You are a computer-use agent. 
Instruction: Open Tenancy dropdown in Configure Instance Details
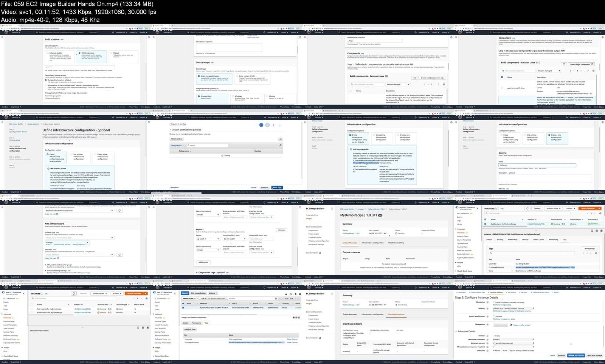[x=513, y=308]
